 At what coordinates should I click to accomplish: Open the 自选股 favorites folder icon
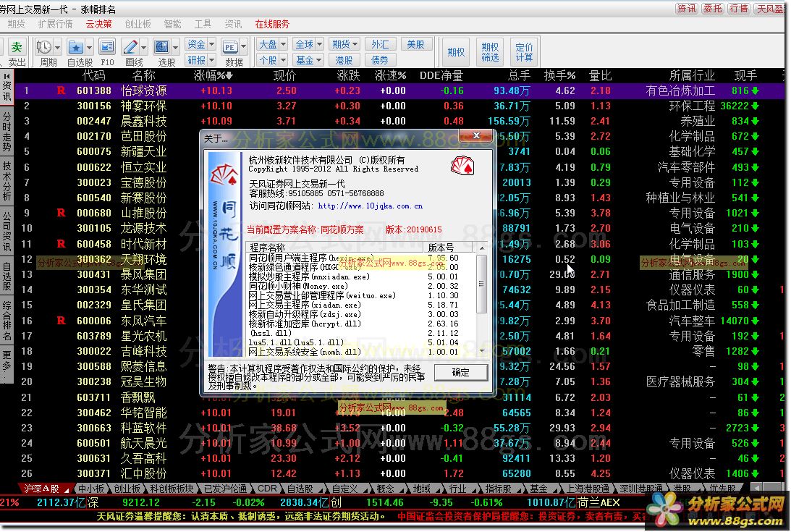[x=76, y=47]
